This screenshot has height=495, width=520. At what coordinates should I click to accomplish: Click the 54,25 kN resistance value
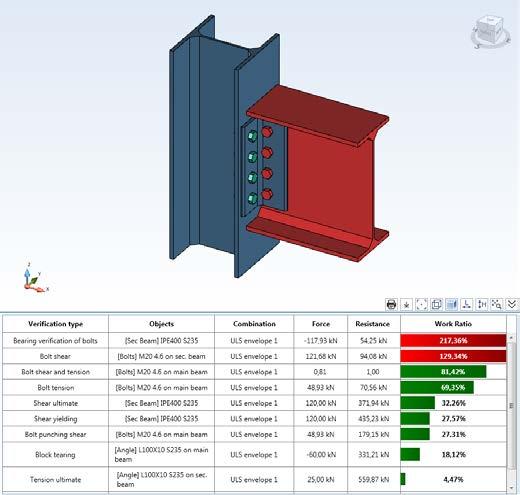(373, 341)
